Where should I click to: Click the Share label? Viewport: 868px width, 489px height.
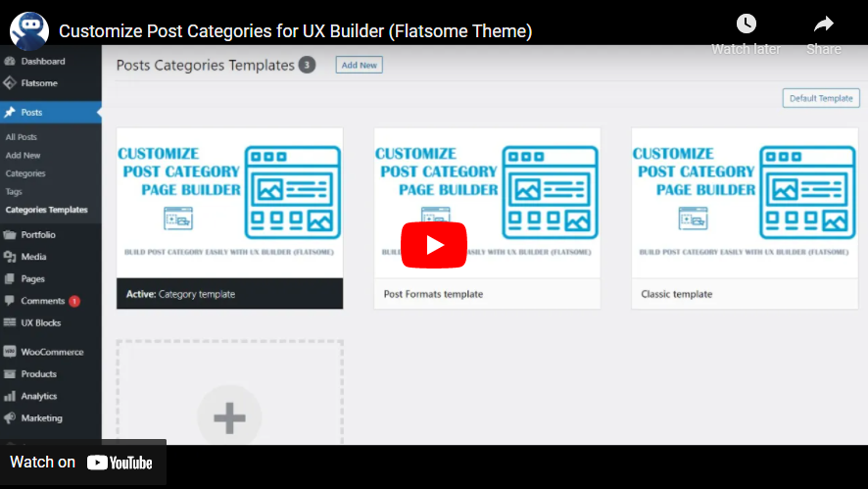click(x=824, y=49)
